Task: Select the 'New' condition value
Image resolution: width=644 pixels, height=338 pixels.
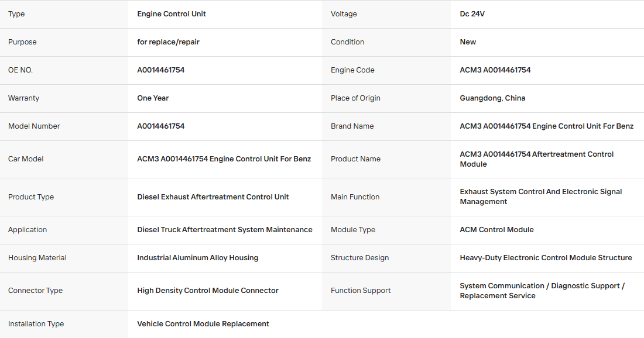Action: 468,42
